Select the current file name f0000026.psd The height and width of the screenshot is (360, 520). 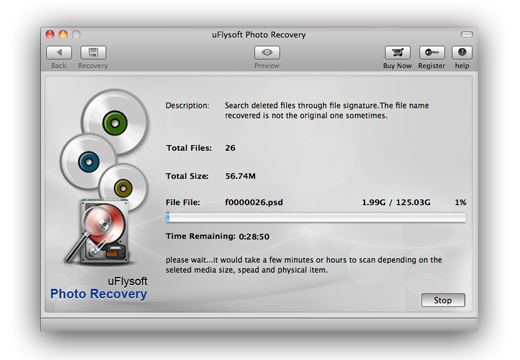point(254,202)
